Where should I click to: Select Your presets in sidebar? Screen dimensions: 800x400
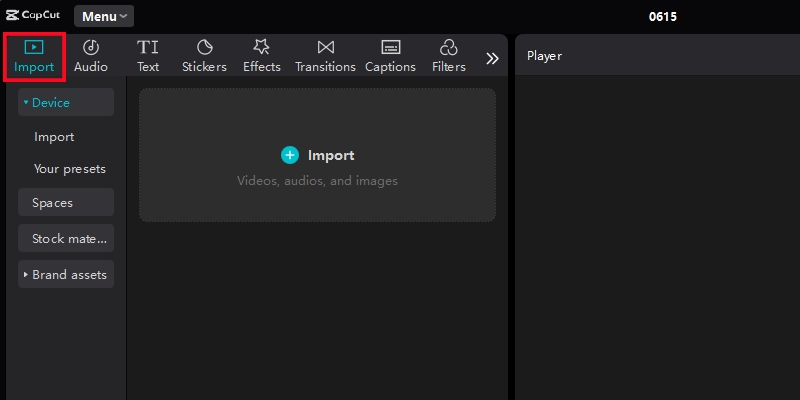pyautogui.click(x=70, y=169)
